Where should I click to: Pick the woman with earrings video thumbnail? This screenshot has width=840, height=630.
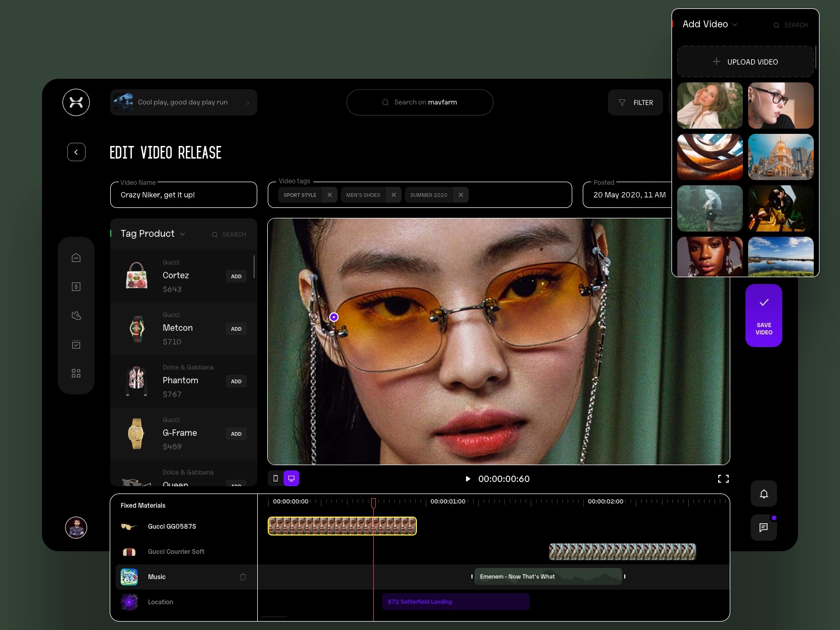710,256
